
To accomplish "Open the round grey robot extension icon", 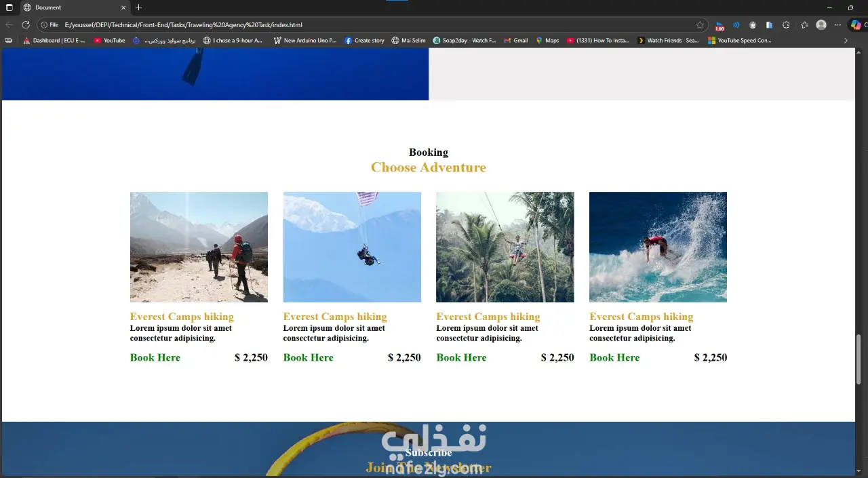I will coord(753,24).
